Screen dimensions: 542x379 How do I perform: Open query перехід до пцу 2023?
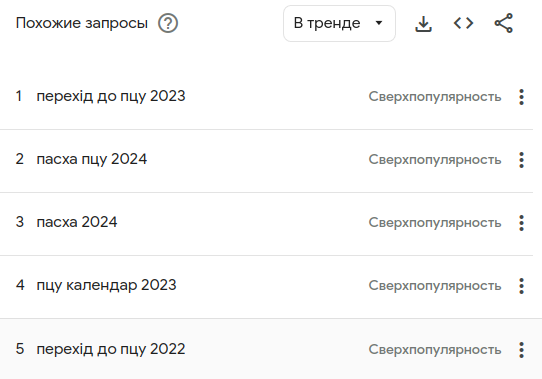tap(111, 96)
